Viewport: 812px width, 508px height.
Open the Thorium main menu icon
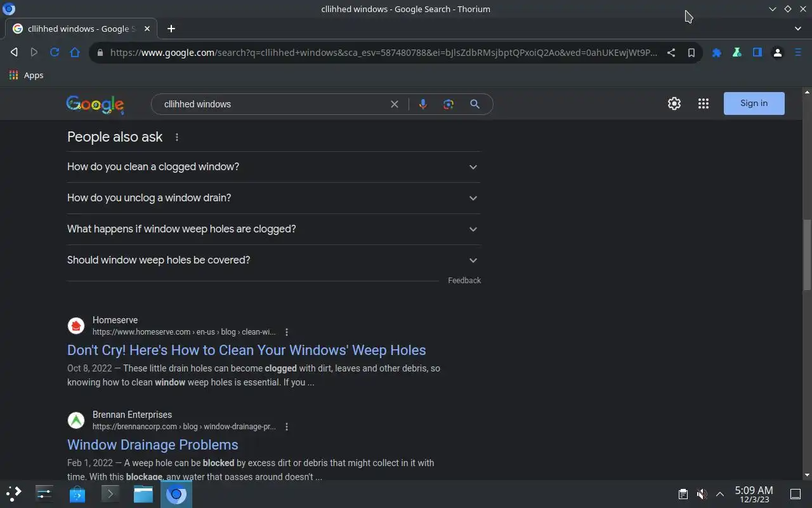pos(798,53)
